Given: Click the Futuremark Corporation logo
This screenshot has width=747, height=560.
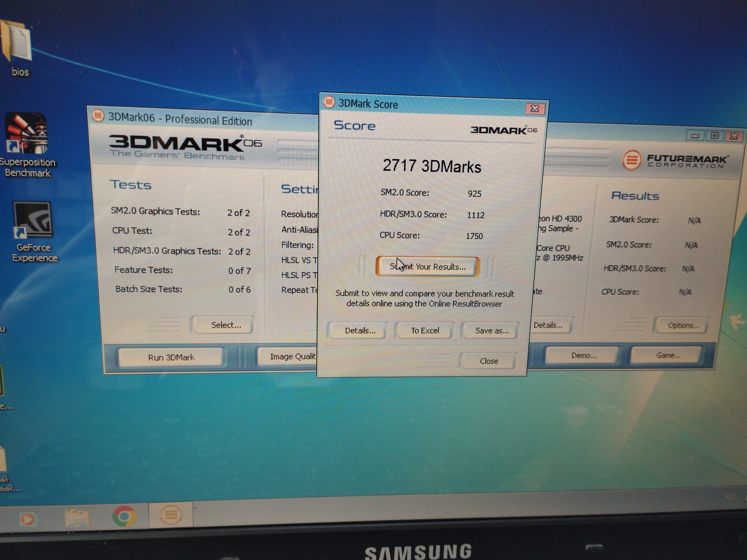Looking at the screenshot, I should click(x=675, y=160).
